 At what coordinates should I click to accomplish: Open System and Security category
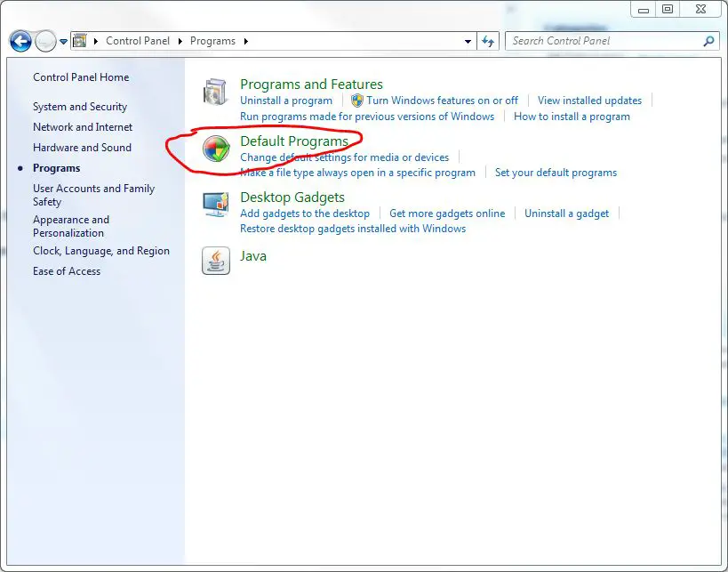click(80, 107)
